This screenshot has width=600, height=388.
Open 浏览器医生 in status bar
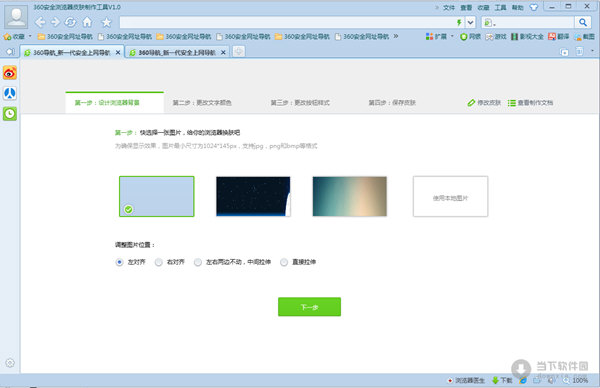point(466,380)
